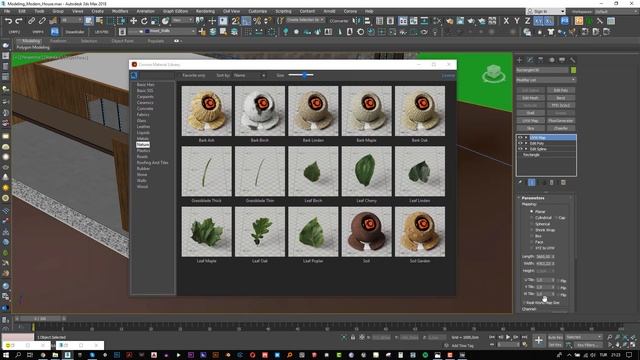Click the Chamfer modifier button

[x=561, y=128]
